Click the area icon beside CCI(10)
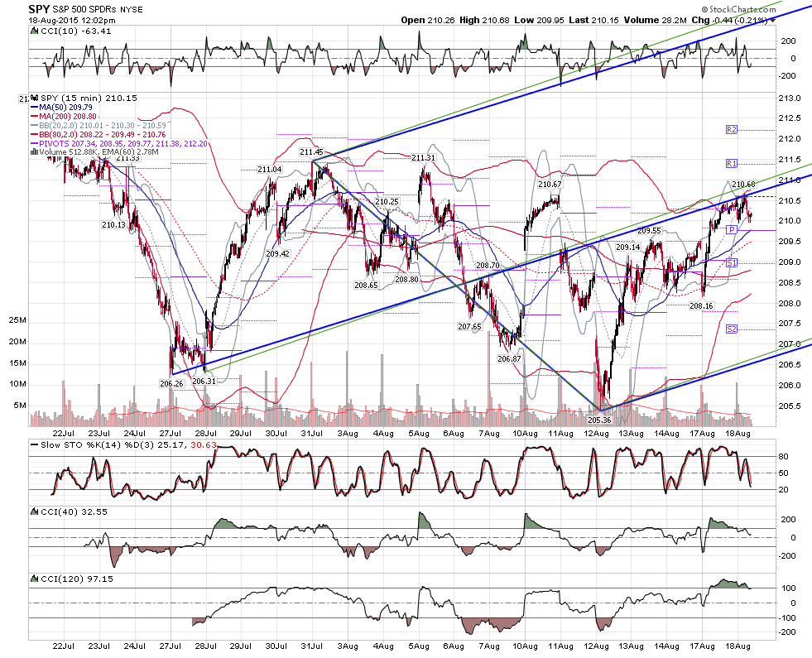Viewport: 812px width, 658px height. click(x=34, y=31)
